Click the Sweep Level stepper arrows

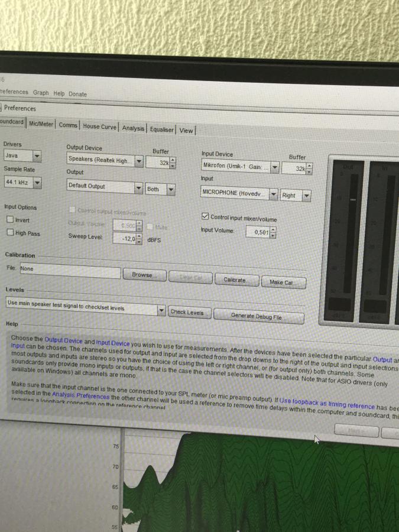tap(139, 239)
